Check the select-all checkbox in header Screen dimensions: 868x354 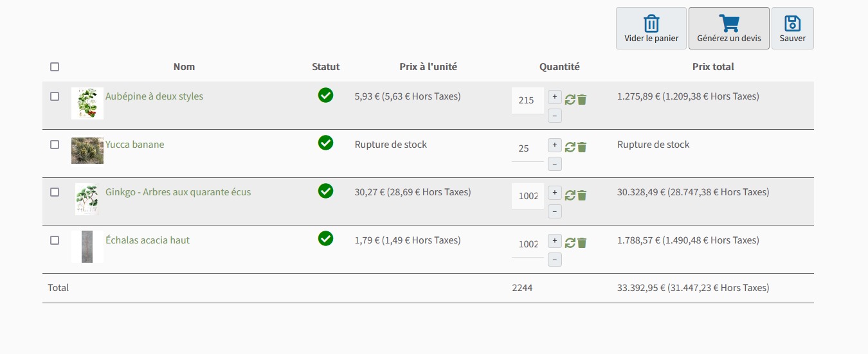55,67
